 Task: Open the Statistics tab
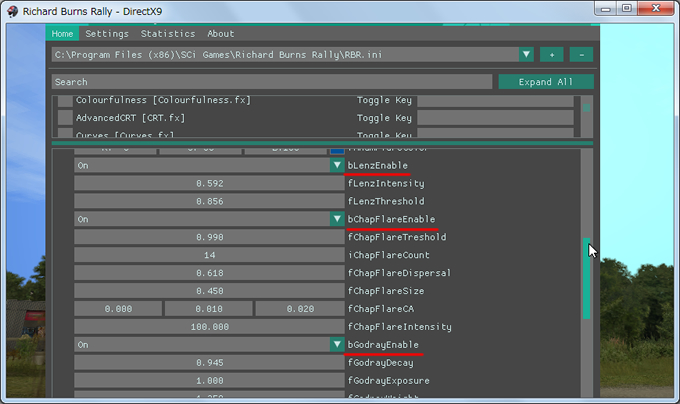click(x=168, y=33)
